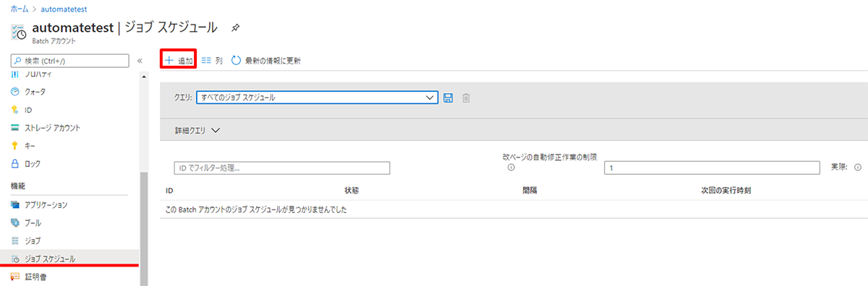Click the sidebar search field
Image resolution: width=868 pixels, height=286 pixels.
click(70, 61)
